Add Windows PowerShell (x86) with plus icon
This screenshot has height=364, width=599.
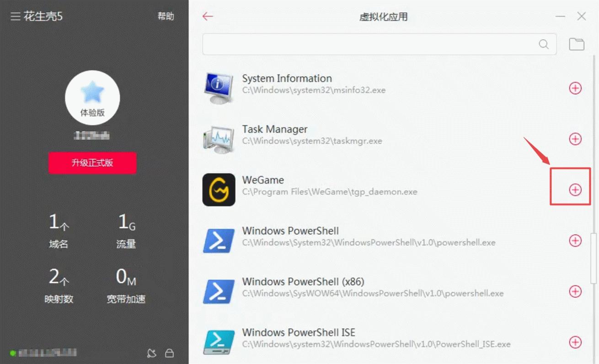tap(575, 291)
